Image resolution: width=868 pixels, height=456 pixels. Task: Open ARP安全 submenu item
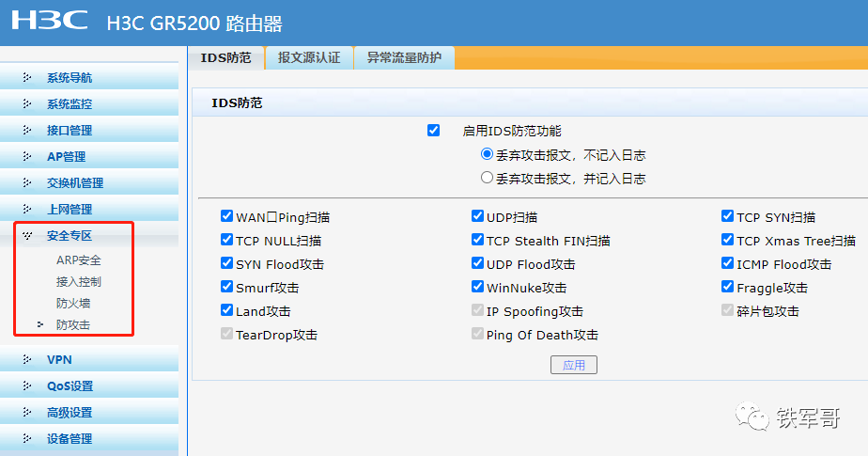(79, 259)
